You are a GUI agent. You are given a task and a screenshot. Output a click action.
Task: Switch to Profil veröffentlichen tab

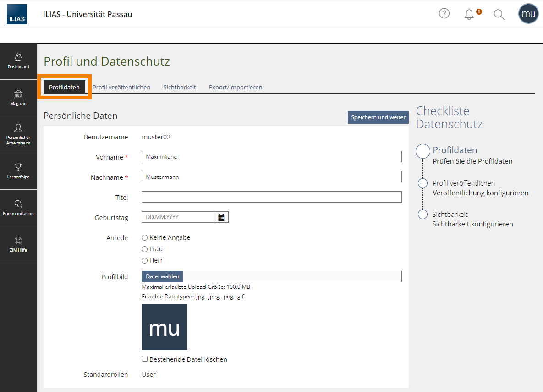(121, 88)
